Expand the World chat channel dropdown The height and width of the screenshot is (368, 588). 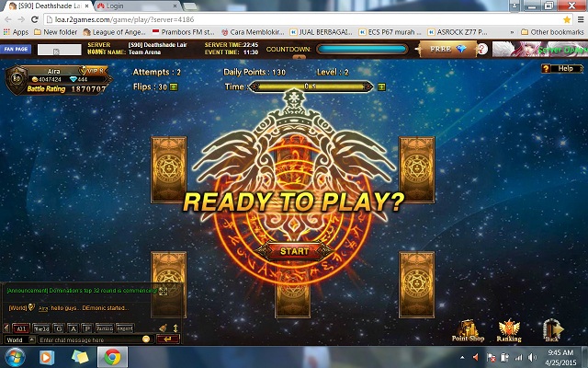pos(32,339)
